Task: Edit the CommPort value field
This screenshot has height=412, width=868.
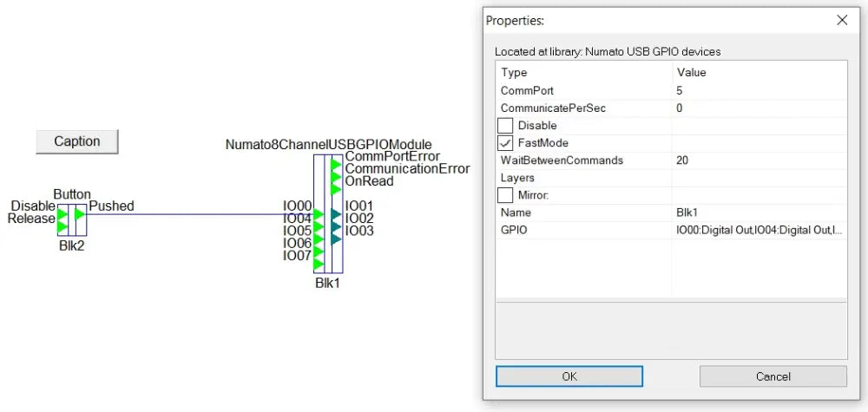Action: point(759,90)
